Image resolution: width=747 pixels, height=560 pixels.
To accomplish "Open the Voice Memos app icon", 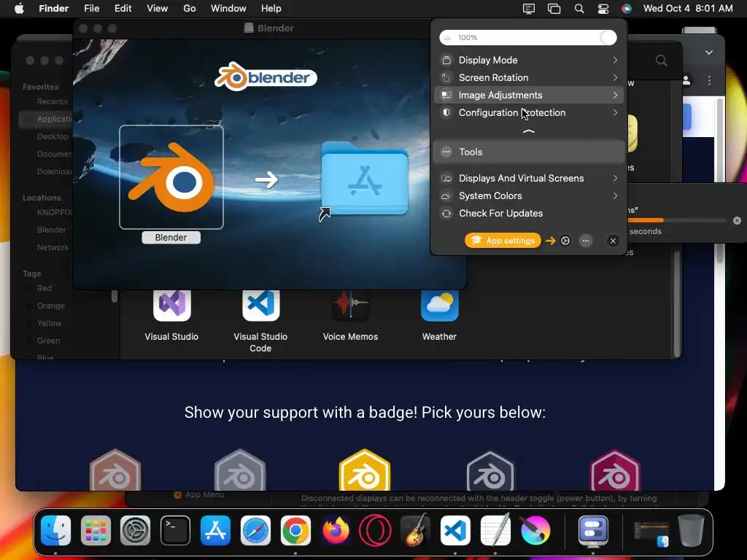I will coord(350,305).
